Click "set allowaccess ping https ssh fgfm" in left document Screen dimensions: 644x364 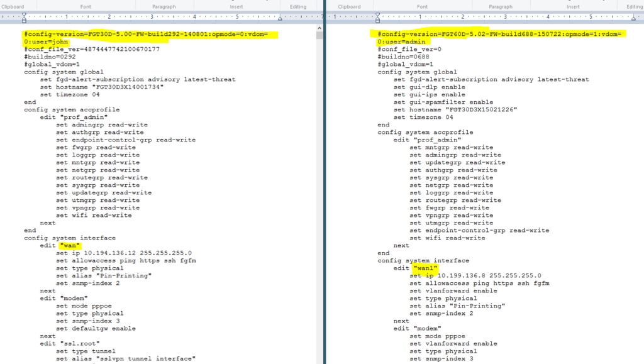click(x=126, y=261)
